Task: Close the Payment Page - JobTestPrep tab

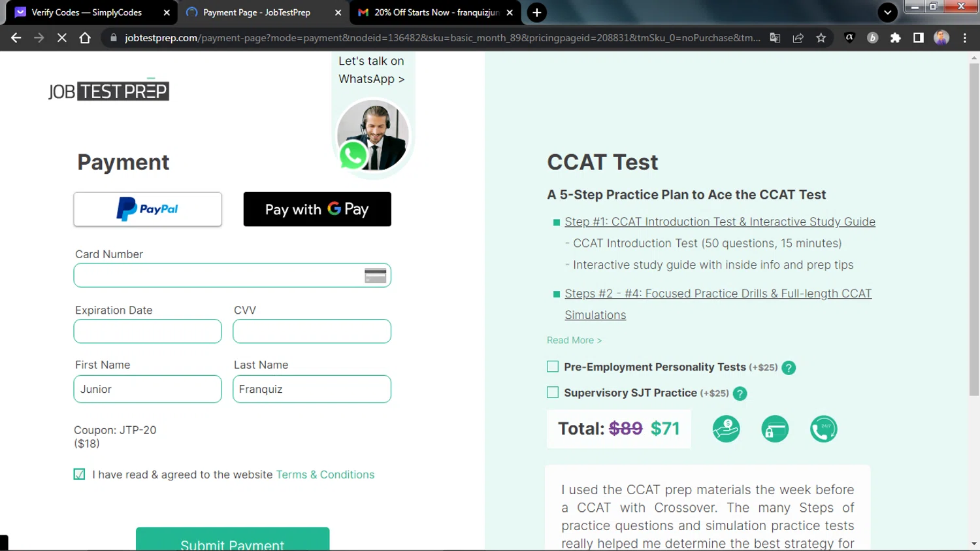Action: point(338,12)
